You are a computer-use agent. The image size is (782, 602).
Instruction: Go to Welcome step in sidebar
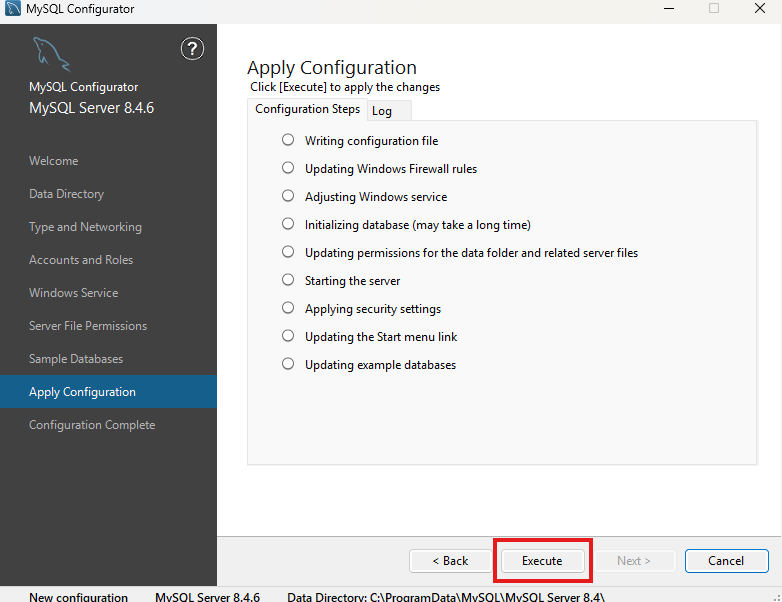[53, 161]
